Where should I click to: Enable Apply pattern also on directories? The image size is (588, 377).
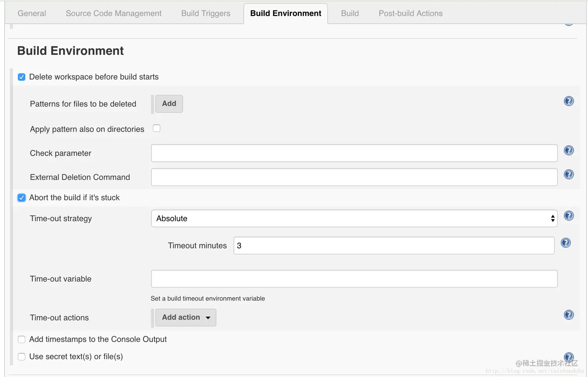(157, 128)
